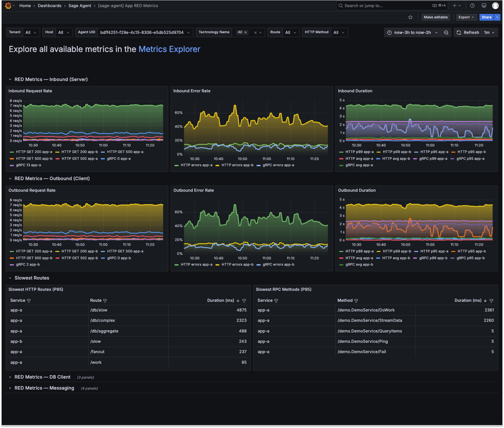Open the Metrics Explorer link
The height and width of the screenshot is (428, 504).
[170, 49]
